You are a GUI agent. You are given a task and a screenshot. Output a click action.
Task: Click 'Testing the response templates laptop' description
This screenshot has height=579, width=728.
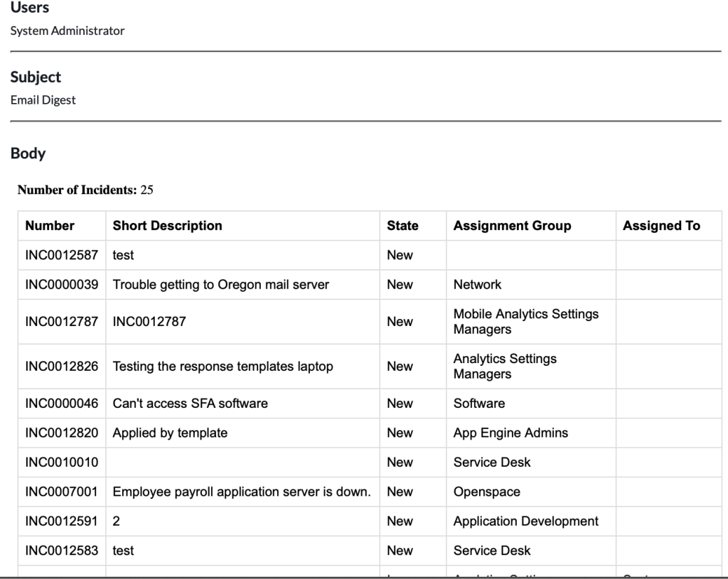(x=223, y=367)
